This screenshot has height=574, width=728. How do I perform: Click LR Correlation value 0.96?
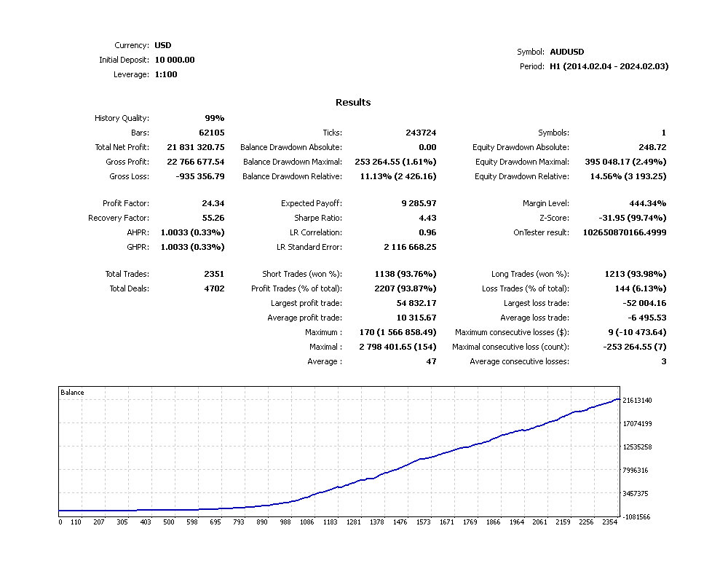[x=427, y=232]
